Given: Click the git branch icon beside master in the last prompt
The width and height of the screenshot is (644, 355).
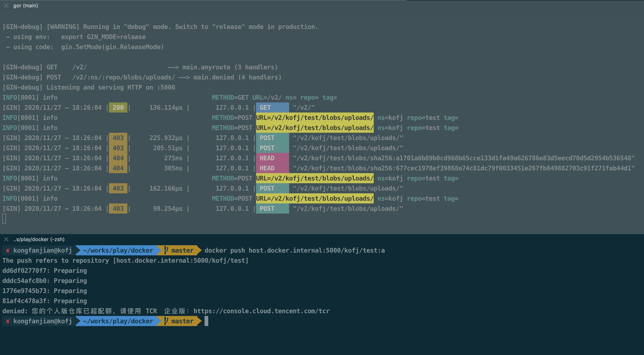Looking at the screenshot, I should (166, 321).
